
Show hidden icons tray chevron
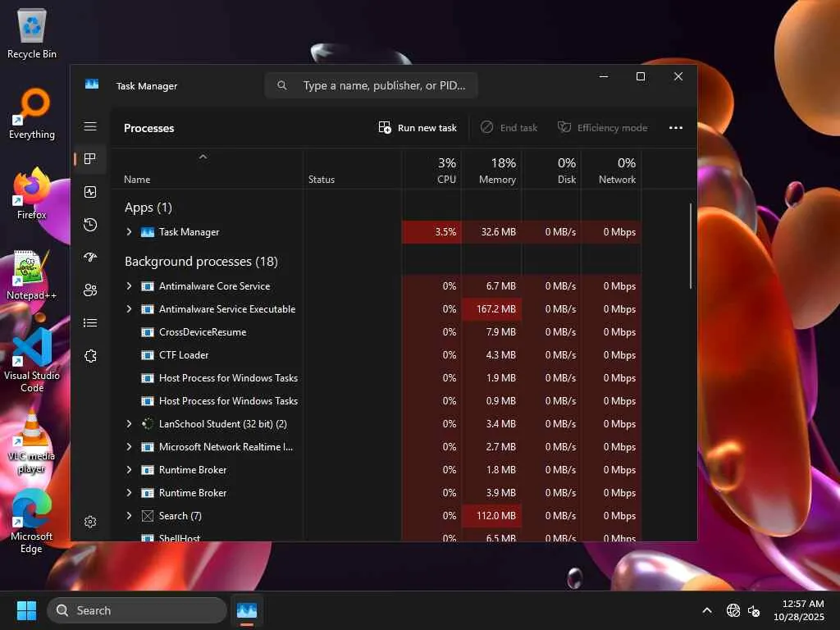(707, 610)
